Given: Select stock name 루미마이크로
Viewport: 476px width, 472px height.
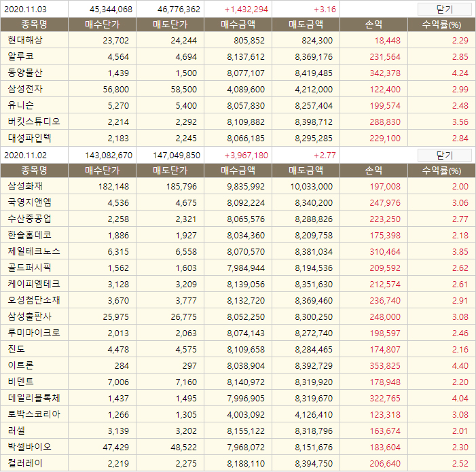Looking at the screenshot, I should [34, 333].
